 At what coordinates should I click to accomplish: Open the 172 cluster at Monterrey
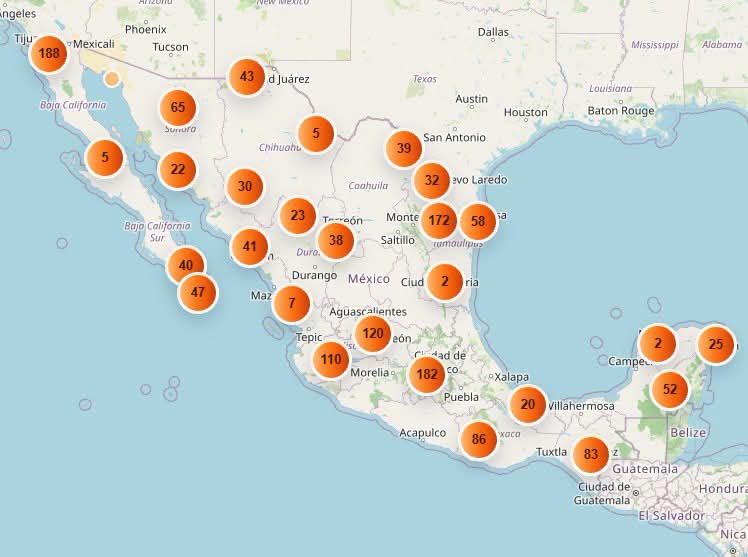click(439, 221)
